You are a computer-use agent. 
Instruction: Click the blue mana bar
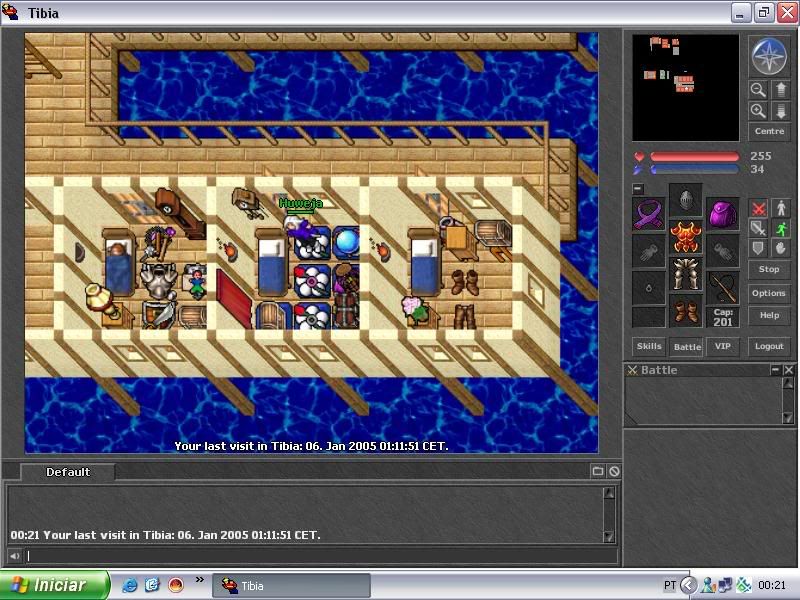point(694,169)
